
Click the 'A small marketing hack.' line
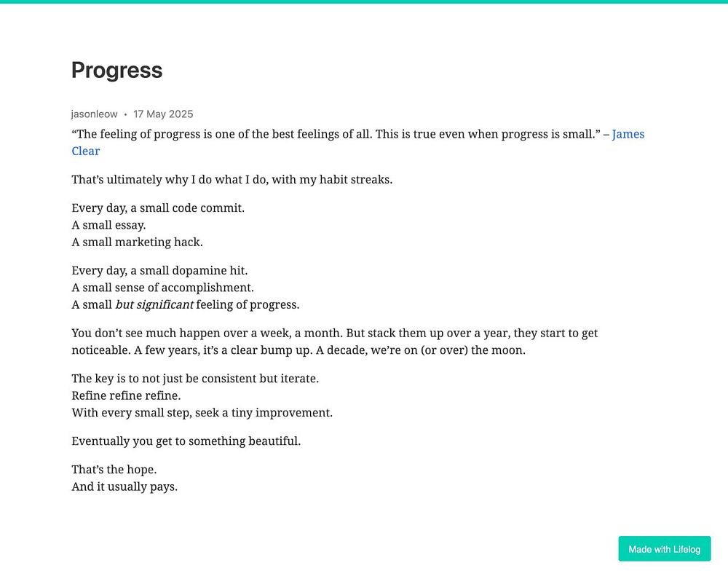[137, 242]
